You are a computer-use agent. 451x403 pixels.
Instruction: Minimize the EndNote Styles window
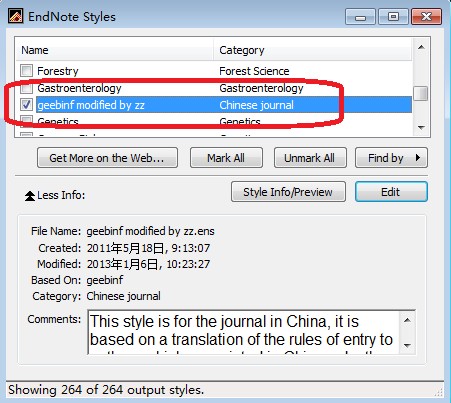tap(360, 17)
